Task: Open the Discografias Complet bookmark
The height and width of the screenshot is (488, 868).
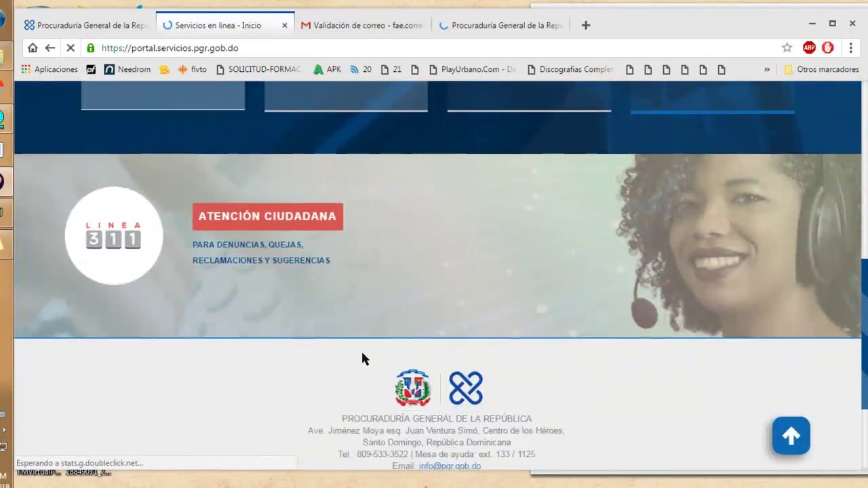Action: 570,69
